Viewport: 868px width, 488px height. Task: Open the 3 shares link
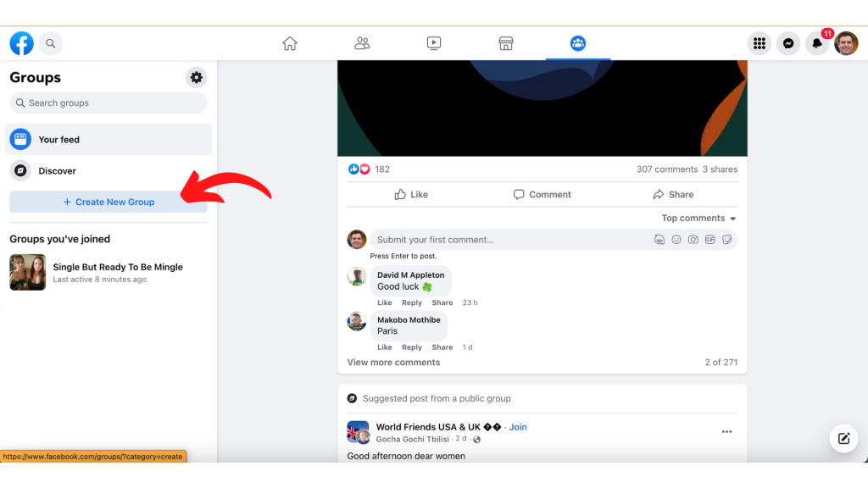coord(721,169)
